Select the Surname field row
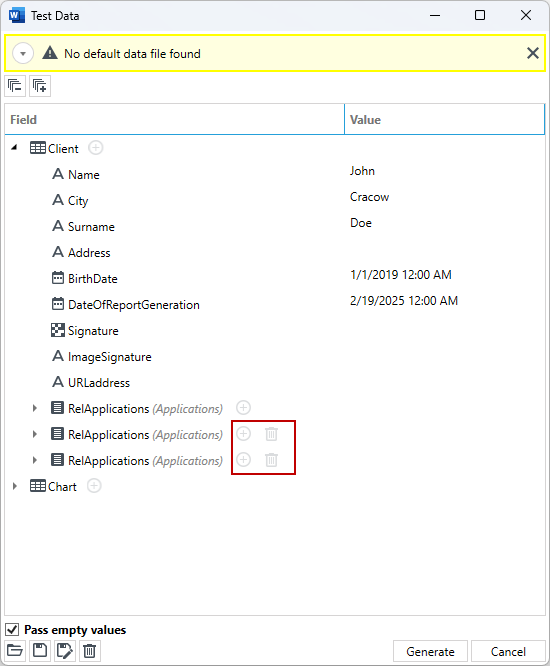This screenshot has width=550, height=666. click(x=275, y=226)
